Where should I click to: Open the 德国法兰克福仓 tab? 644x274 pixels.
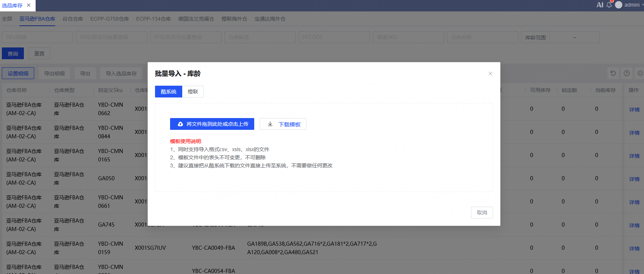coord(196,19)
